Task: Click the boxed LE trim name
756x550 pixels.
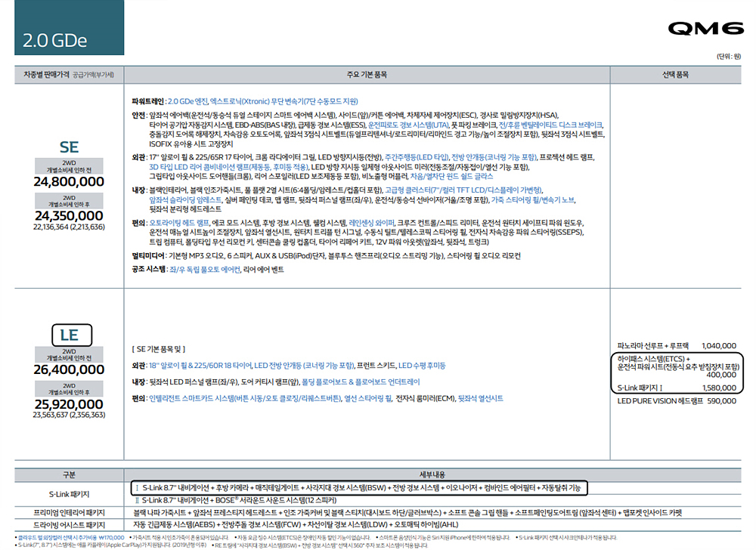Action: coord(71,335)
